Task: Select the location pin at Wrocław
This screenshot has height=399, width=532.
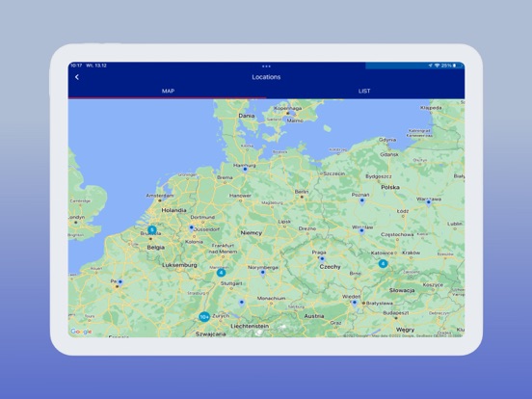Action: pyautogui.click(x=361, y=231)
